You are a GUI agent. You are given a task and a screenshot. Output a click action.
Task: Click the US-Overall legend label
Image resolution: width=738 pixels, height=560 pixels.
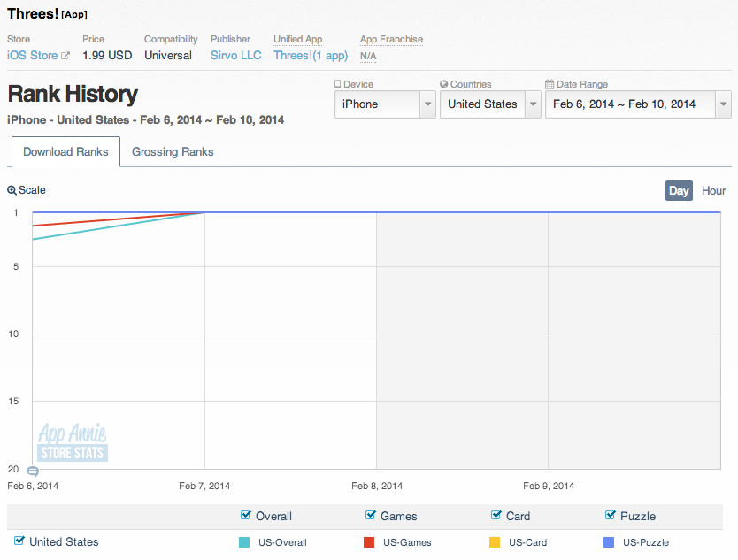[282, 542]
